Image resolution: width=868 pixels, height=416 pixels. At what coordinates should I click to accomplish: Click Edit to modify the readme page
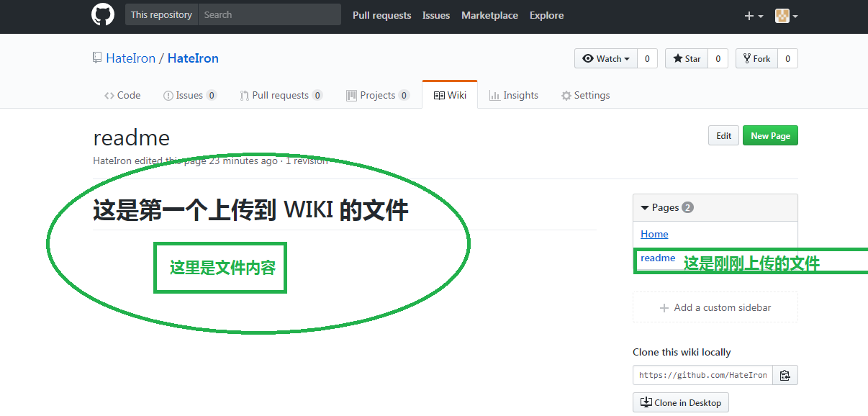point(723,135)
